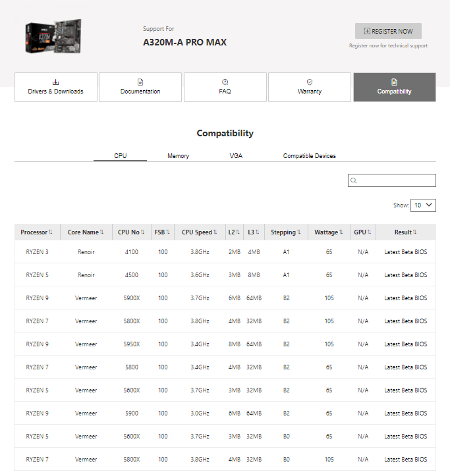Click the shield icon above Warranty

coord(310,82)
